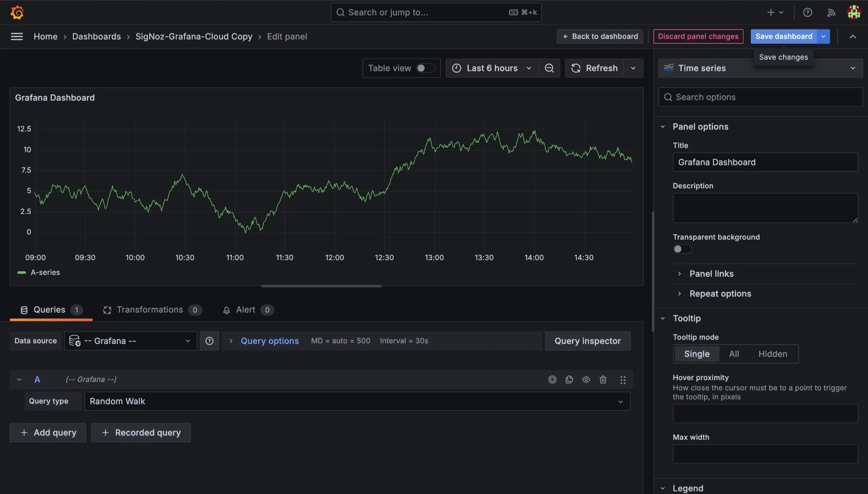The height and width of the screenshot is (494, 868).
Task: Go to Dashboards breadcrumb
Action: click(x=96, y=36)
